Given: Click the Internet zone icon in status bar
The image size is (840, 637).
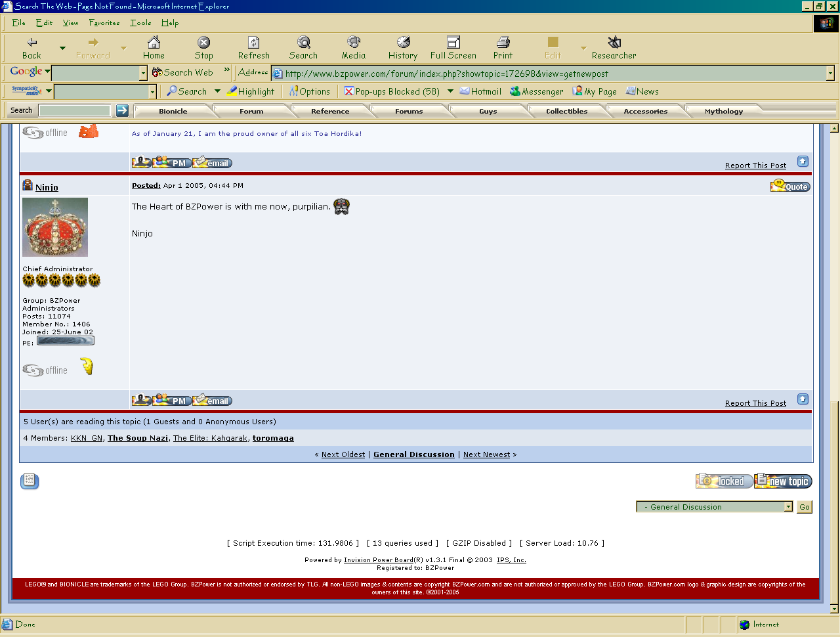Looking at the screenshot, I should point(744,625).
